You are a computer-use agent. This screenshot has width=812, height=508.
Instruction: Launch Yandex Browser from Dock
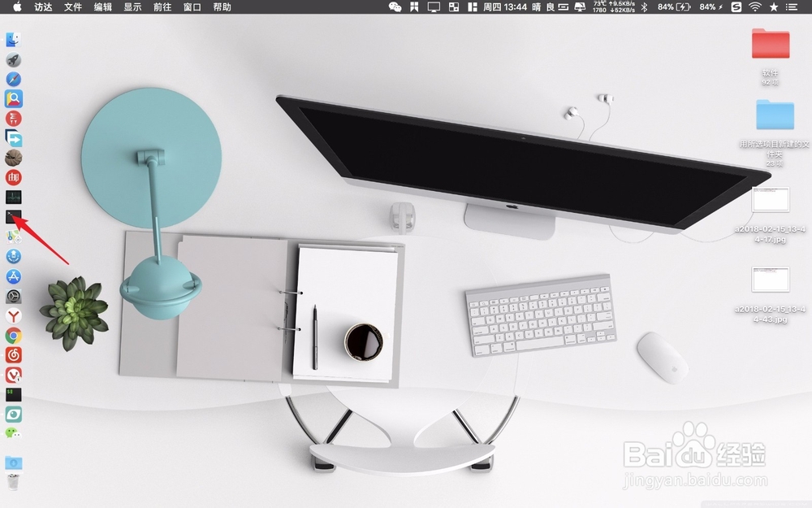[x=14, y=315]
